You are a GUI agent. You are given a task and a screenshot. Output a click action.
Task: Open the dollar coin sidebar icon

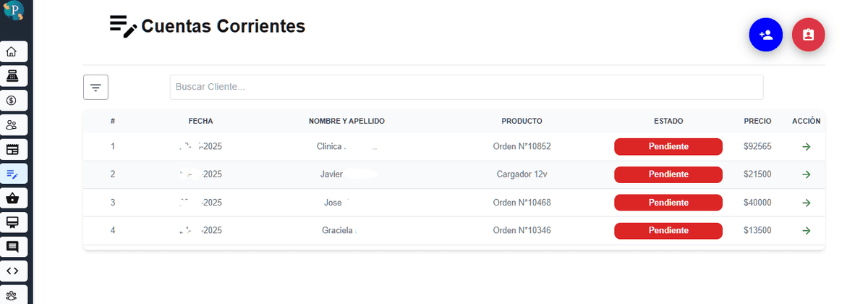12,101
